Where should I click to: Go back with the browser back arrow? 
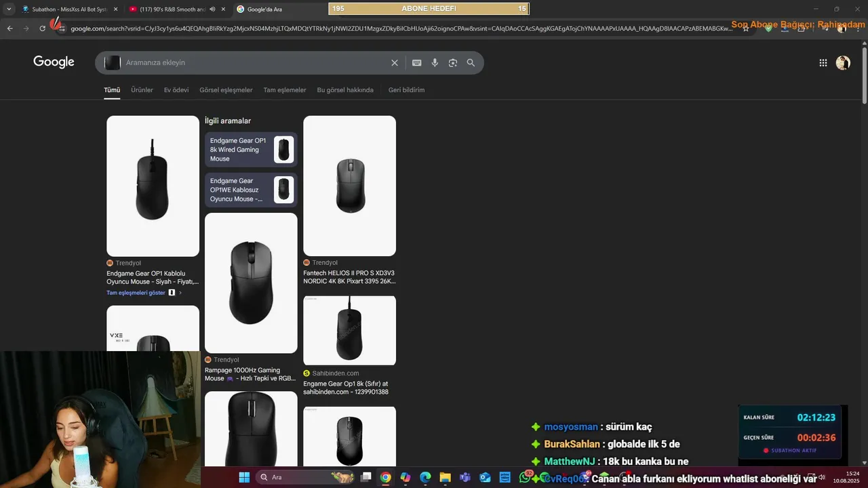pyautogui.click(x=9, y=28)
